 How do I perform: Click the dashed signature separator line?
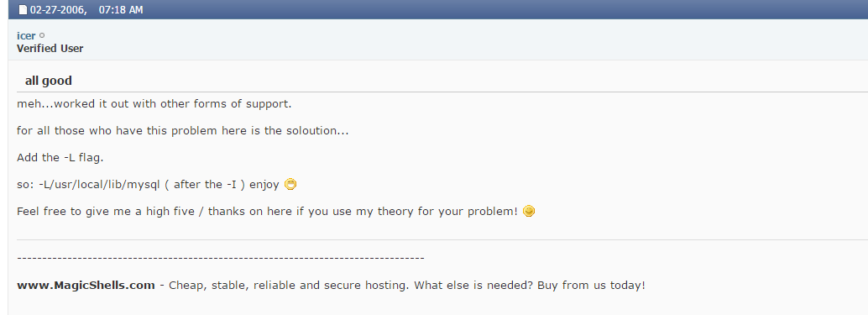[x=220, y=258]
